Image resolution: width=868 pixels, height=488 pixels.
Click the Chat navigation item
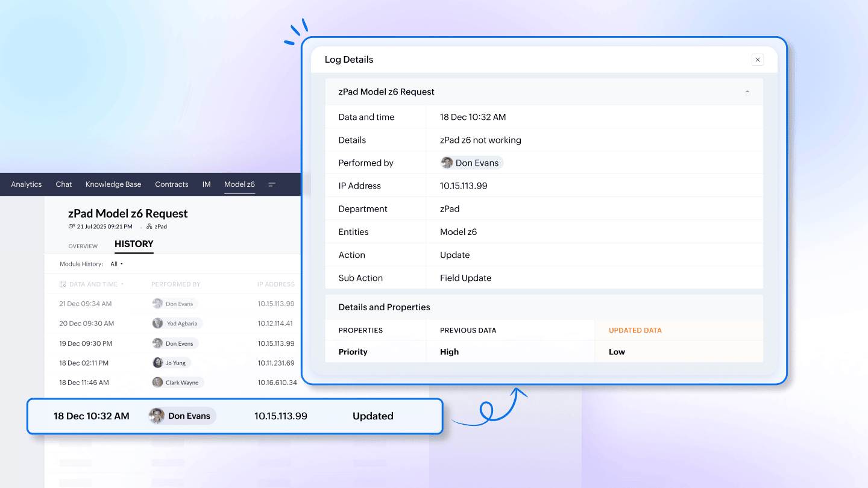click(x=64, y=184)
